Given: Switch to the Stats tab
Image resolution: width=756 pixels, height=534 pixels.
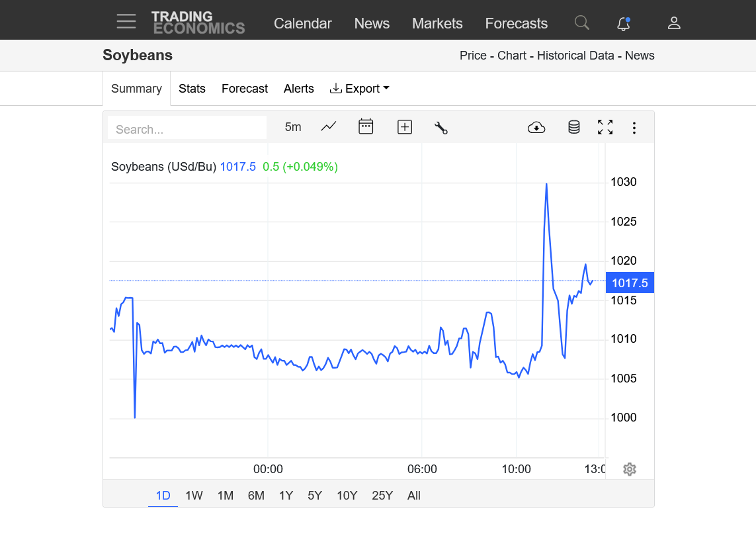Looking at the screenshot, I should tap(192, 89).
